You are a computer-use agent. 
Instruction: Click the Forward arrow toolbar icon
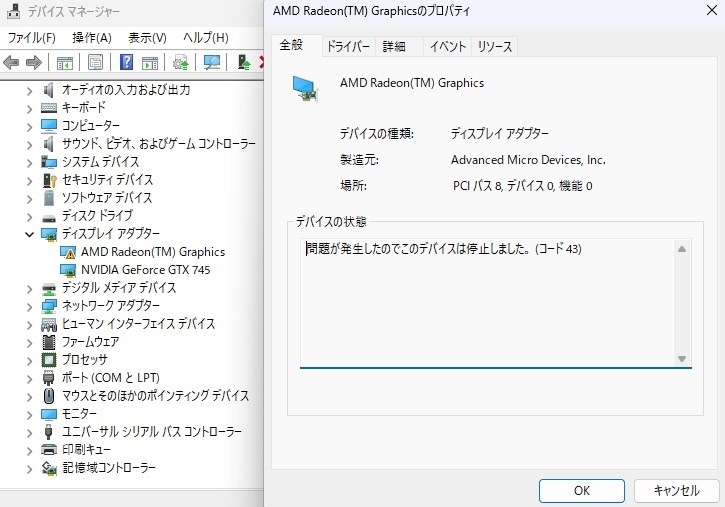click(x=34, y=62)
